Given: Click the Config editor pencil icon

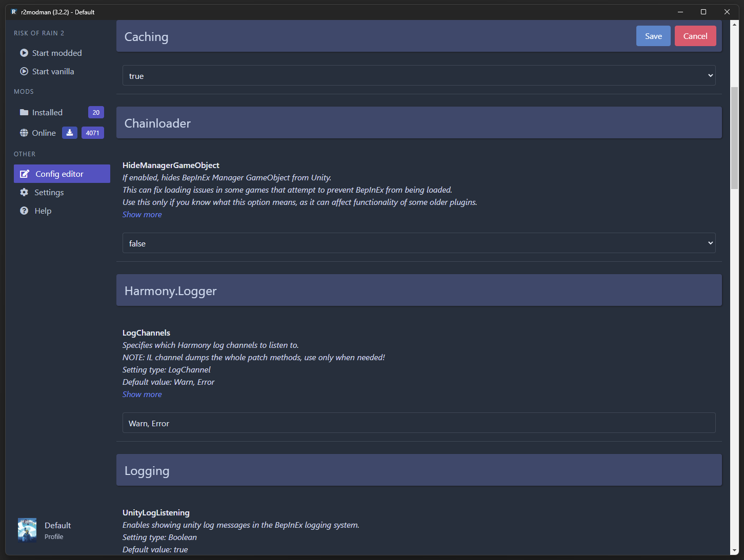Looking at the screenshot, I should tap(24, 174).
